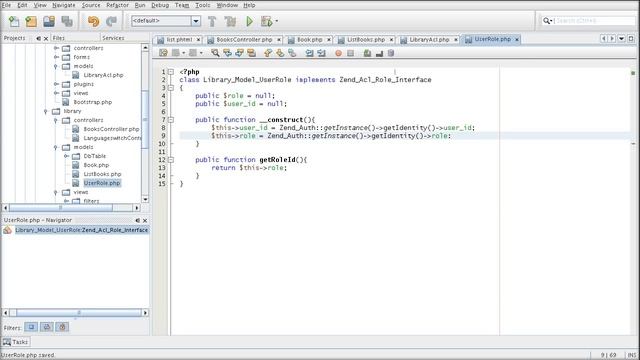Select ListBooks.php in project tree
640x360 pixels.
[x=102, y=174]
